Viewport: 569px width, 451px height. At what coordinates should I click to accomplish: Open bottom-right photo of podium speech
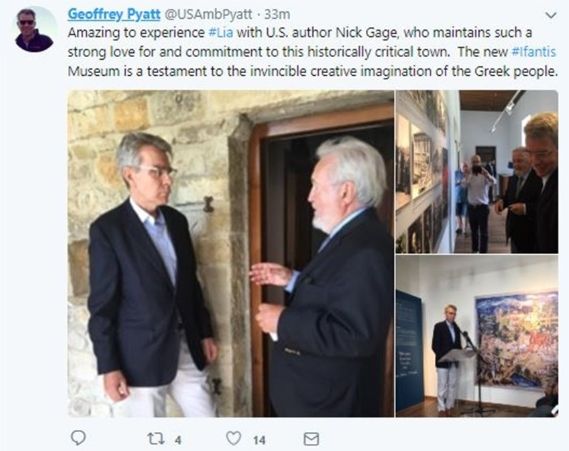click(x=477, y=336)
